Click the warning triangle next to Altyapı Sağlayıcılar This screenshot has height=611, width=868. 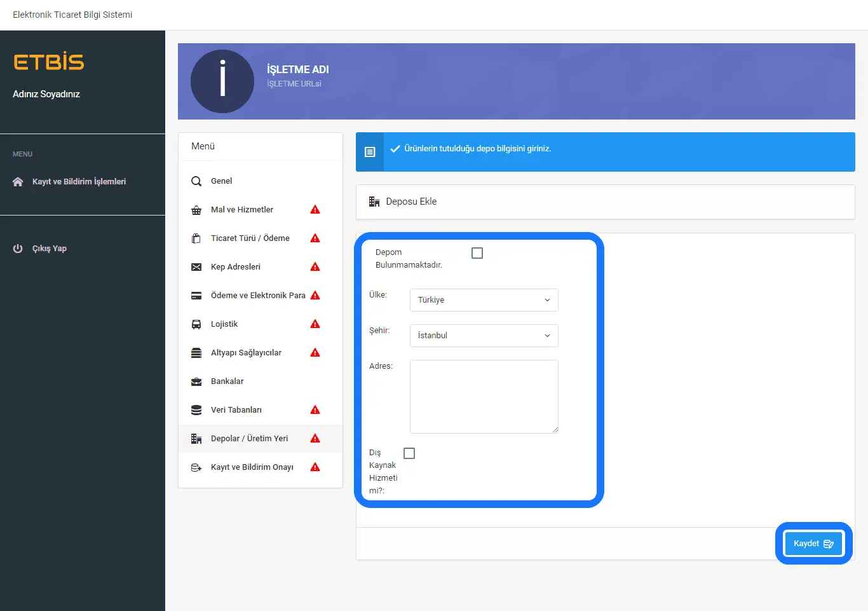[315, 353]
